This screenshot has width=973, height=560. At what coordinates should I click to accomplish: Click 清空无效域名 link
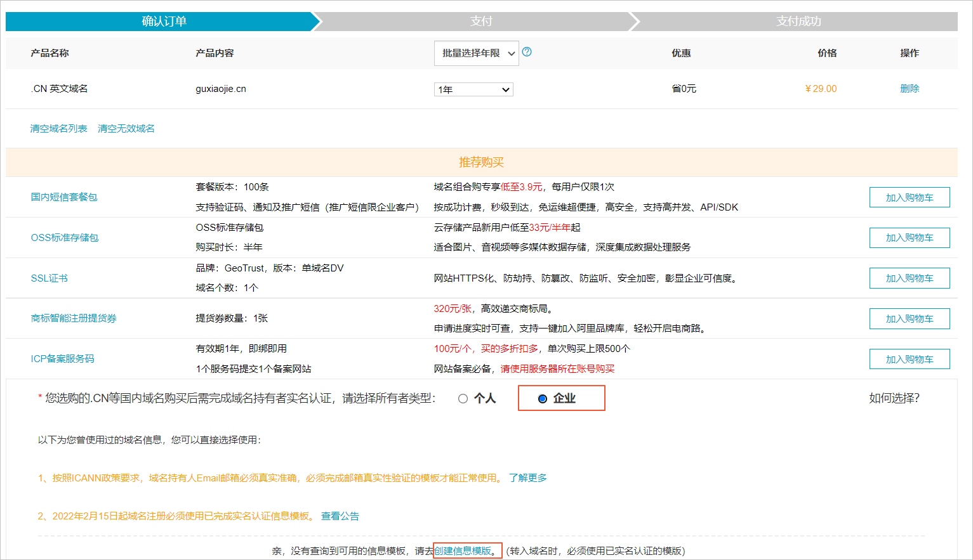pyautogui.click(x=126, y=128)
